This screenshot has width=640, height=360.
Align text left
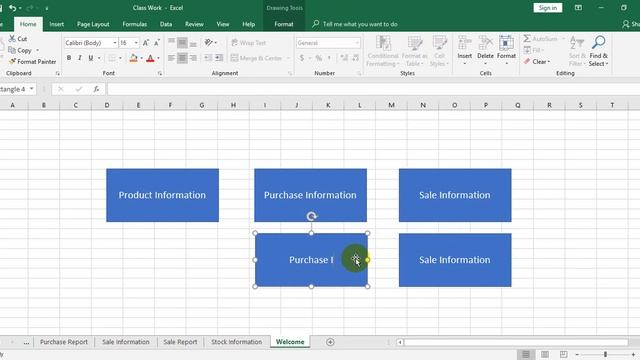171,58
